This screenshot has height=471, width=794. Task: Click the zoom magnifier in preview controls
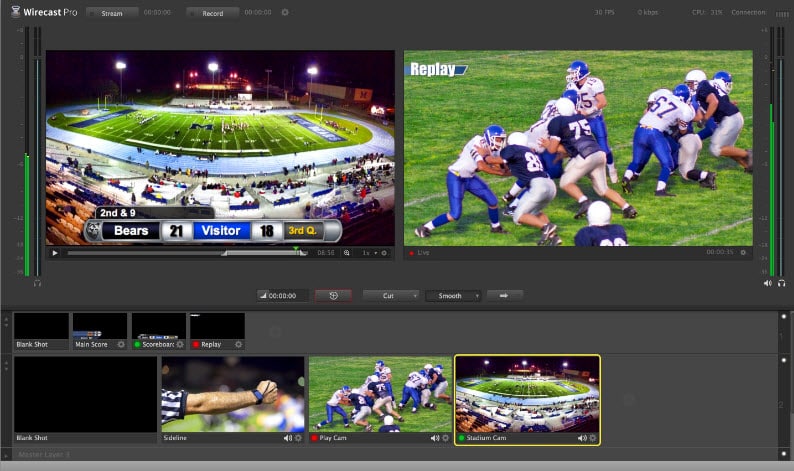tap(347, 253)
